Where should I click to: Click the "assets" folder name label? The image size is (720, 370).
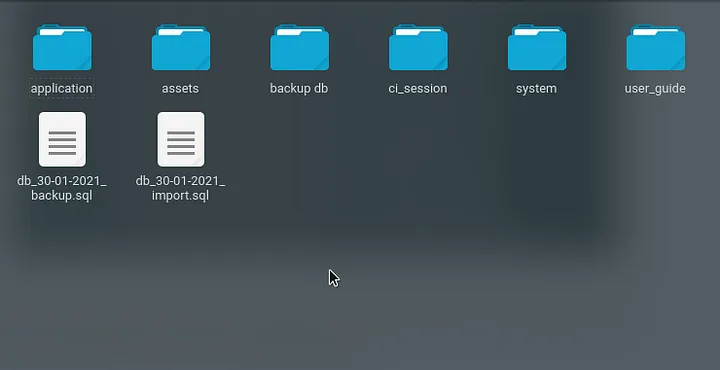point(180,88)
